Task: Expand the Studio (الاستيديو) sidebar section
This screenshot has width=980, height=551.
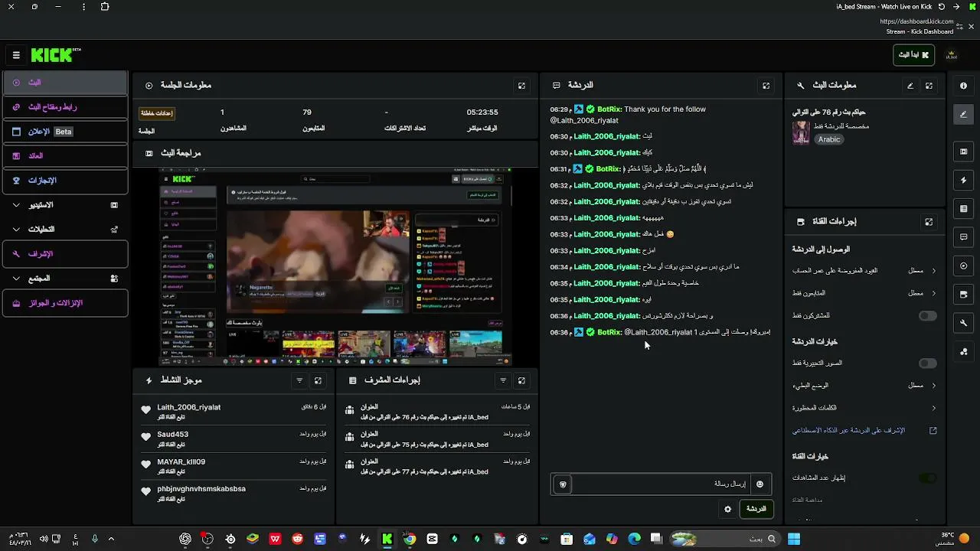Action: (65, 205)
